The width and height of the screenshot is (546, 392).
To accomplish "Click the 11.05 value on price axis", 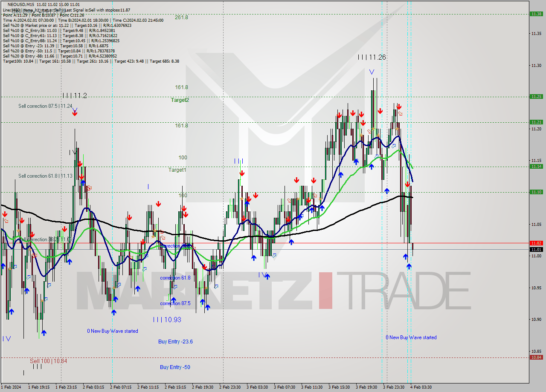I will (536, 224).
